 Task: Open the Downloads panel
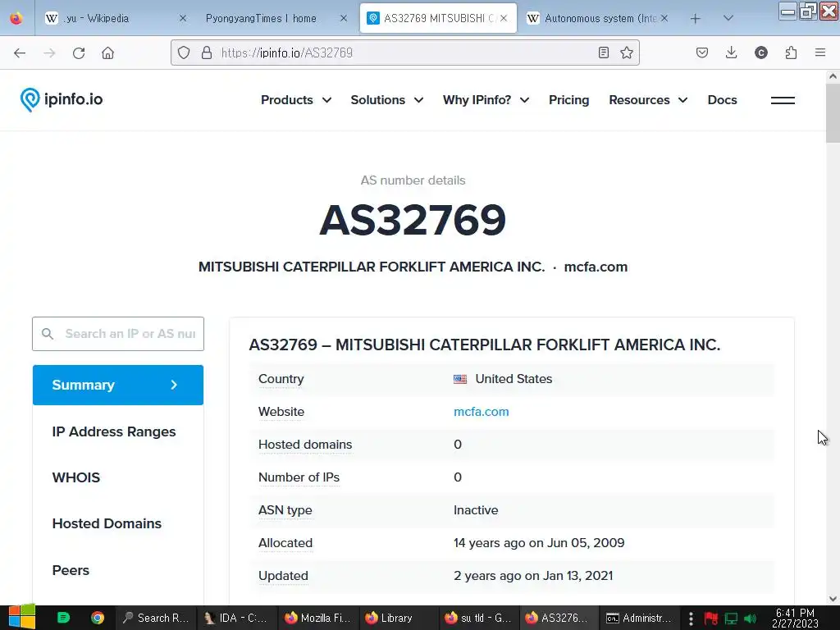pyautogui.click(x=731, y=52)
